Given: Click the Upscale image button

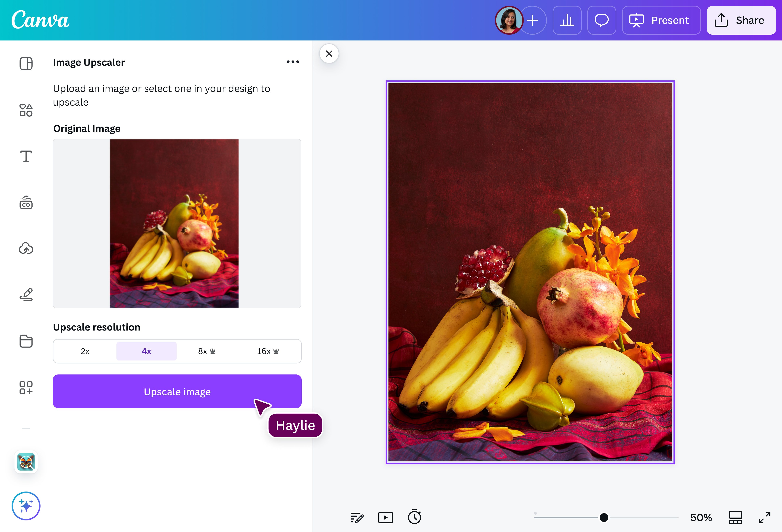Looking at the screenshot, I should pyautogui.click(x=177, y=391).
